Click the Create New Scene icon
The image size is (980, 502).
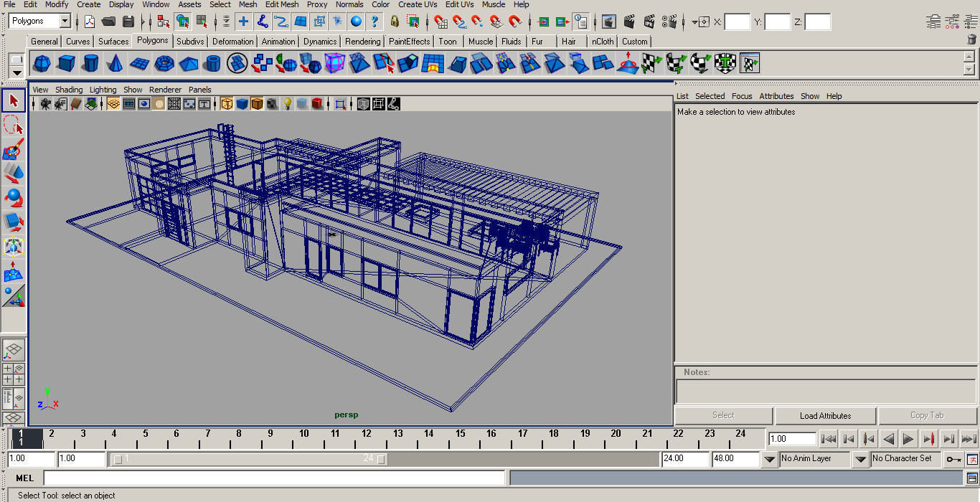pos(90,21)
